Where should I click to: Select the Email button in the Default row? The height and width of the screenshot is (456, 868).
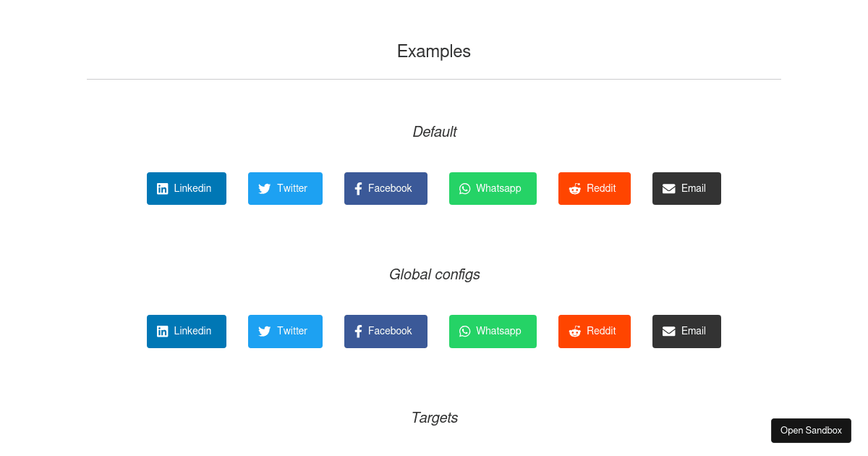click(686, 188)
